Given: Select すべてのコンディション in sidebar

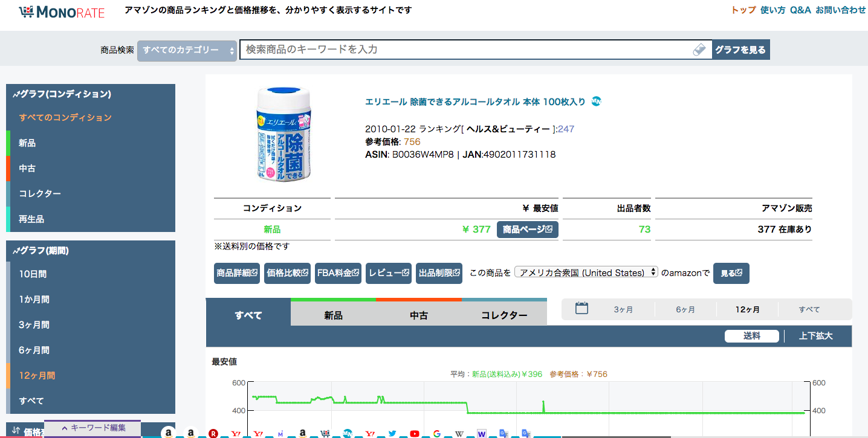Looking at the screenshot, I should coord(65,117).
